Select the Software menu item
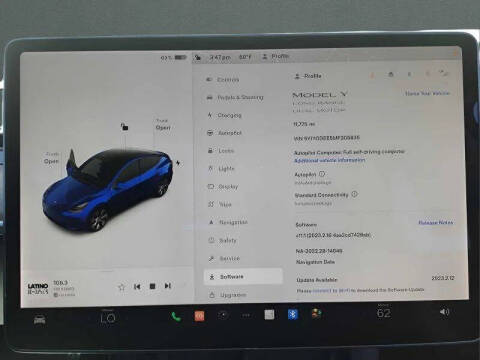Viewport: 480px width, 360px height. [x=243, y=277]
